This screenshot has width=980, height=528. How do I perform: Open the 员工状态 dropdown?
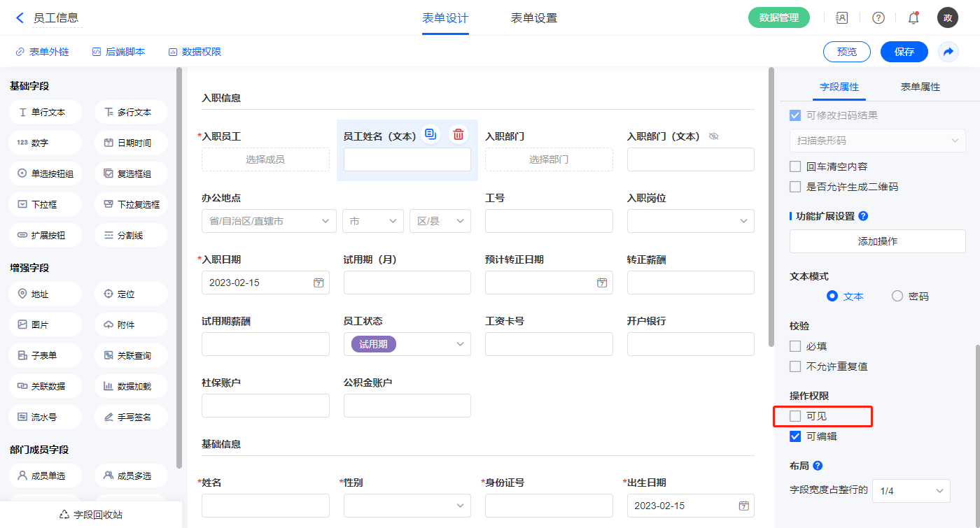(x=407, y=344)
